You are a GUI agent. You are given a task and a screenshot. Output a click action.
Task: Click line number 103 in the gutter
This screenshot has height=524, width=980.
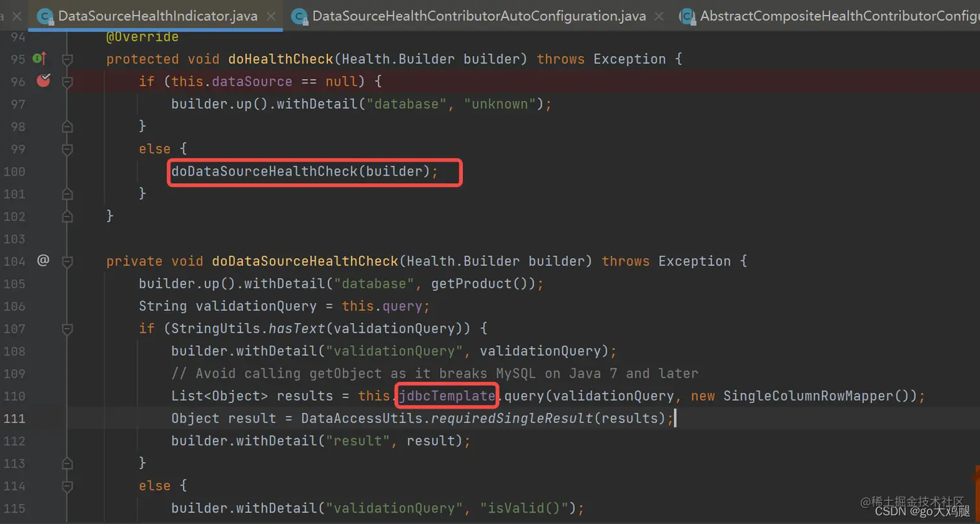[13, 239]
